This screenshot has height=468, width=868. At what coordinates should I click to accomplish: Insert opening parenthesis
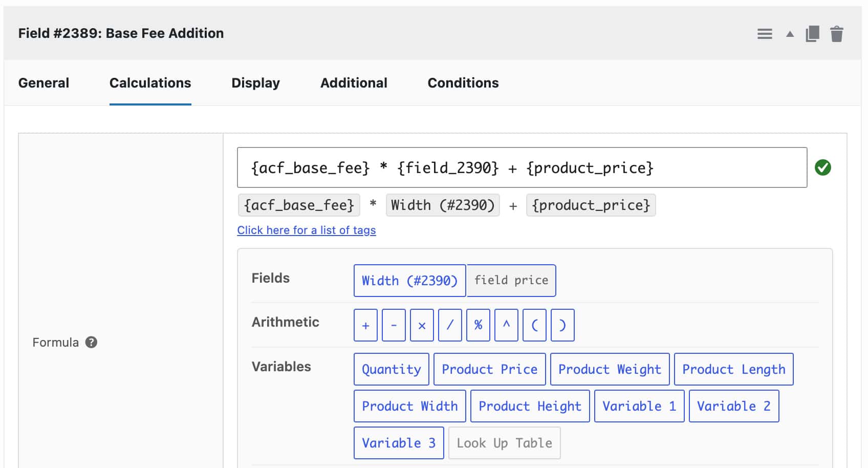[x=534, y=325]
